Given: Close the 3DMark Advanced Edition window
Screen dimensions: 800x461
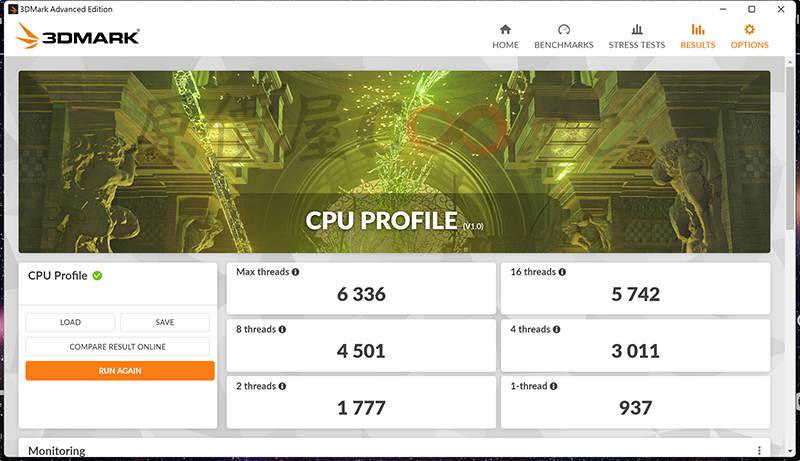Looking at the screenshot, I should pyautogui.click(x=781, y=9).
